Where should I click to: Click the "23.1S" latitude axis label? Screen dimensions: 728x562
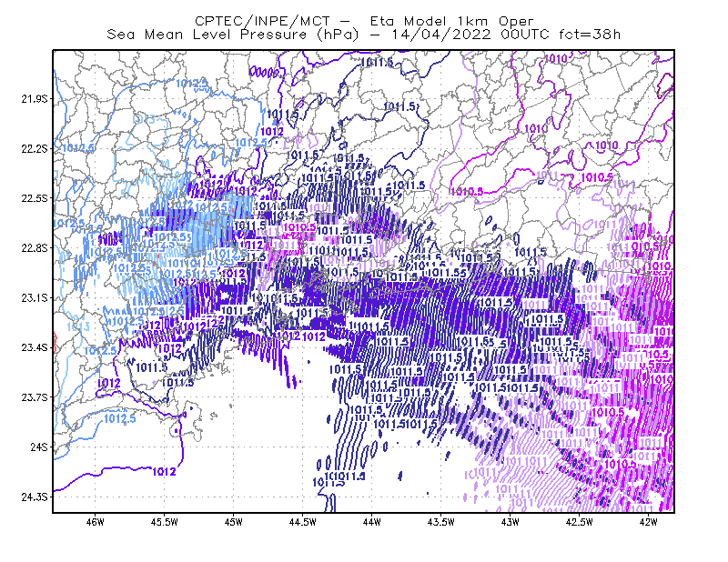tap(35, 297)
